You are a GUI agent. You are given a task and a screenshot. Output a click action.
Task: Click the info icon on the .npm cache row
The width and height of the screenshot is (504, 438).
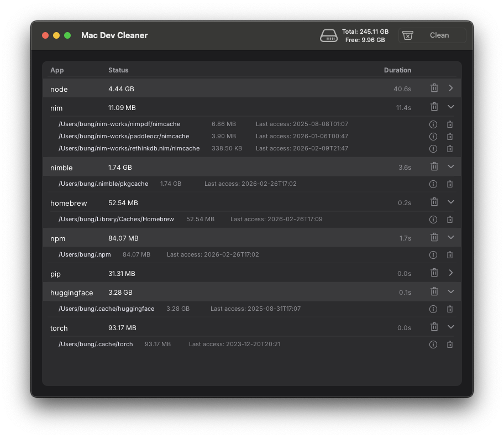tap(433, 254)
